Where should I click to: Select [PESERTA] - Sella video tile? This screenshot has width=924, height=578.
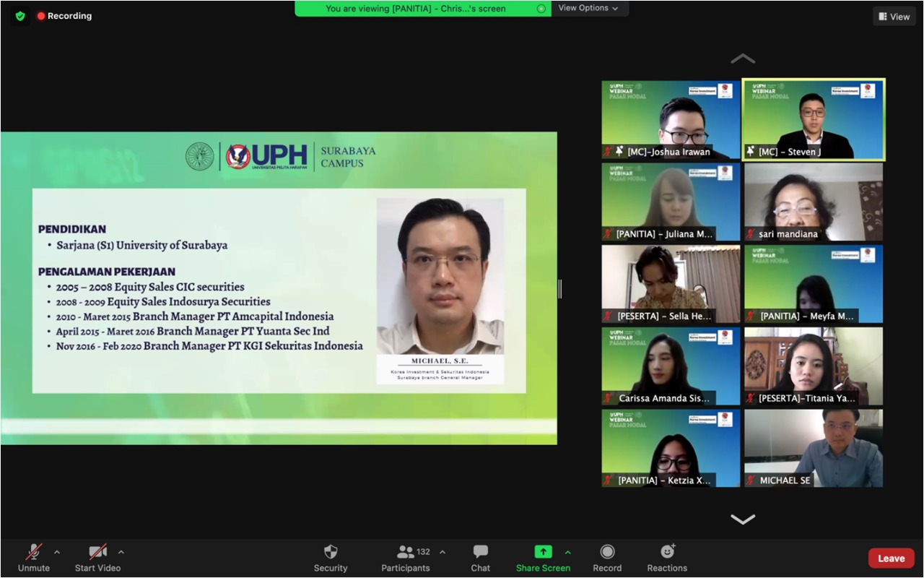click(x=671, y=284)
